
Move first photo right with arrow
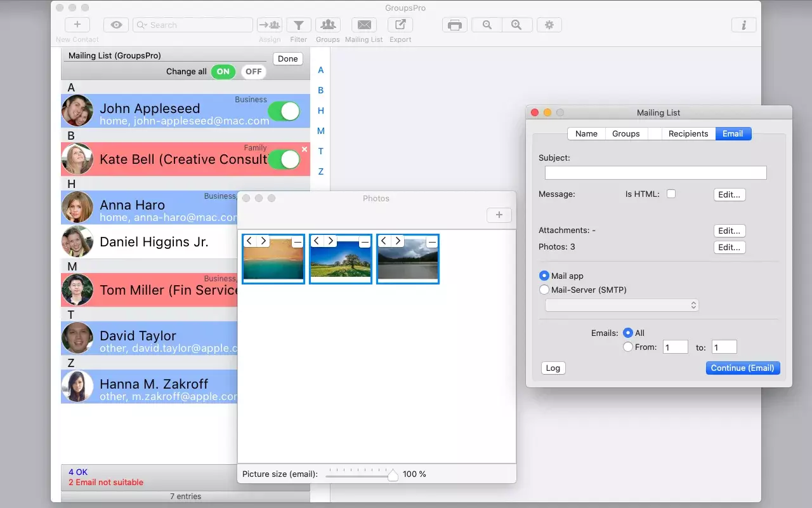[264, 241]
